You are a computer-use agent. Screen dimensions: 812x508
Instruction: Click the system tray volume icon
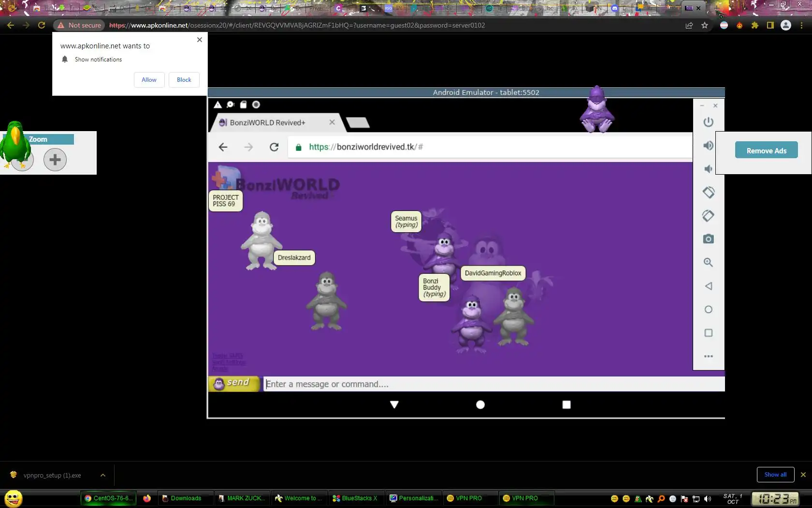click(x=708, y=499)
